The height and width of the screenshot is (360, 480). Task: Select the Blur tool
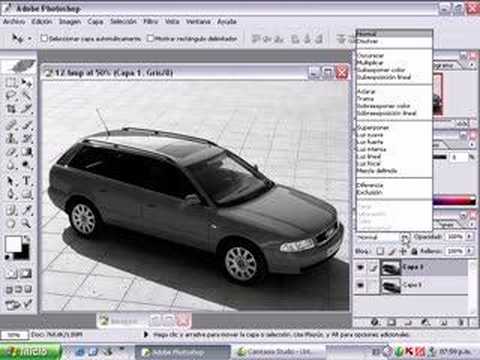coord(11,165)
